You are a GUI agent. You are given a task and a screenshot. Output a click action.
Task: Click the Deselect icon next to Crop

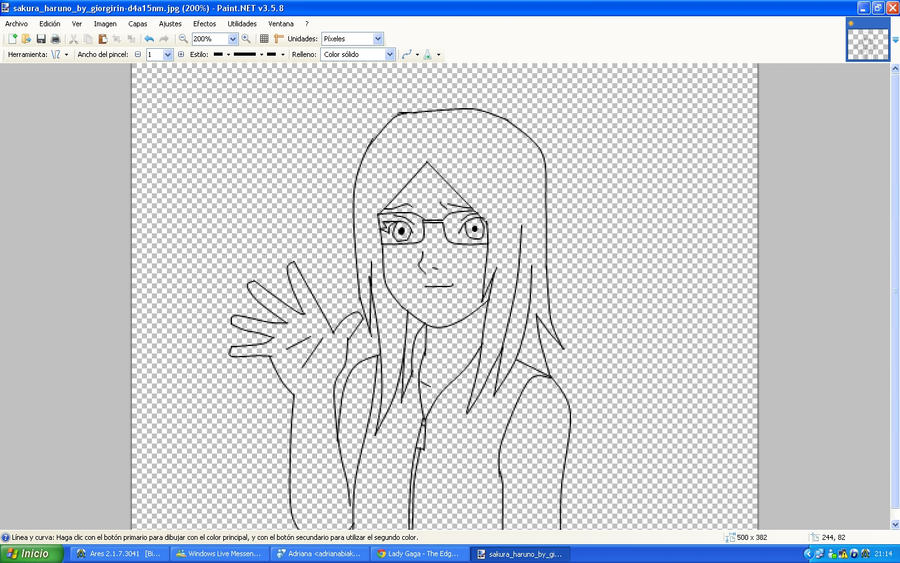(x=131, y=39)
